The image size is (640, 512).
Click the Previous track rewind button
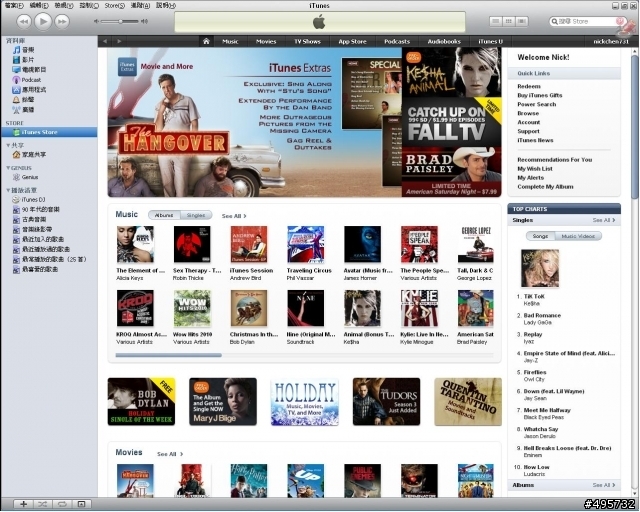pos(24,21)
